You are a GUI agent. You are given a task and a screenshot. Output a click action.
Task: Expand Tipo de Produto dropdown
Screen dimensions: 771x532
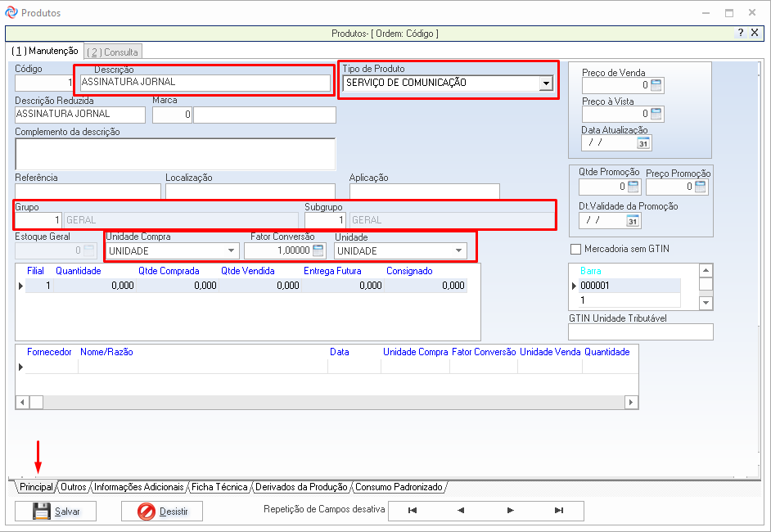pyautogui.click(x=545, y=83)
